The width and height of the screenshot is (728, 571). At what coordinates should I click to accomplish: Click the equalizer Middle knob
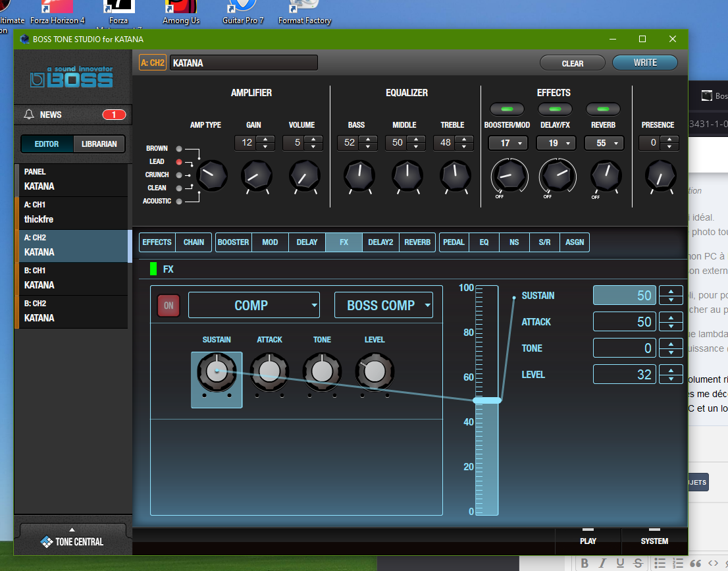click(x=407, y=176)
